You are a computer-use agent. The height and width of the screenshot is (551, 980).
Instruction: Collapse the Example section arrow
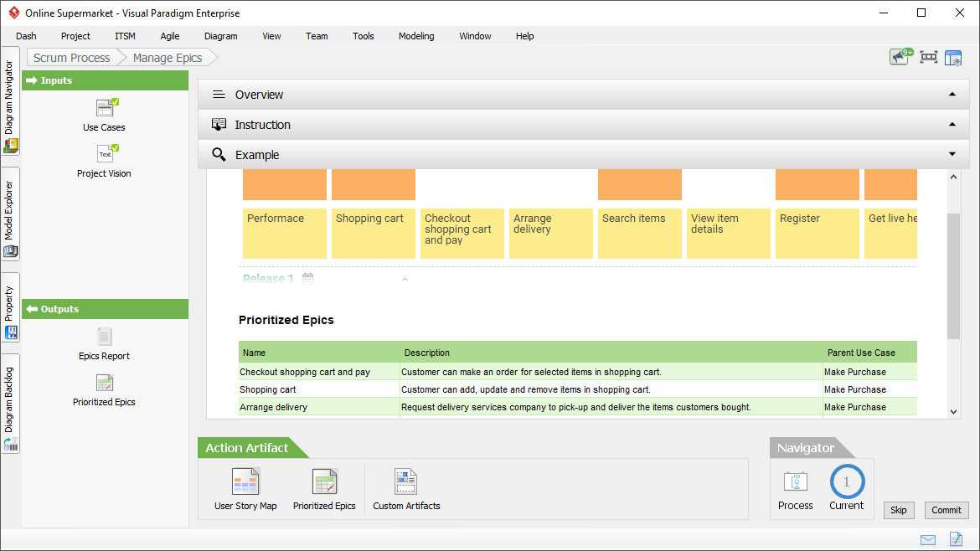[952, 154]
